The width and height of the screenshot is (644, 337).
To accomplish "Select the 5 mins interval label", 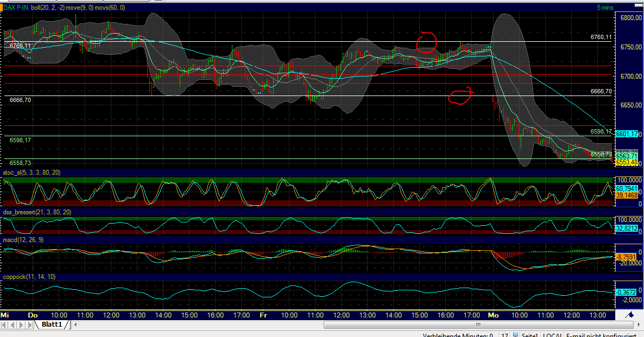I will click(607, 8).
